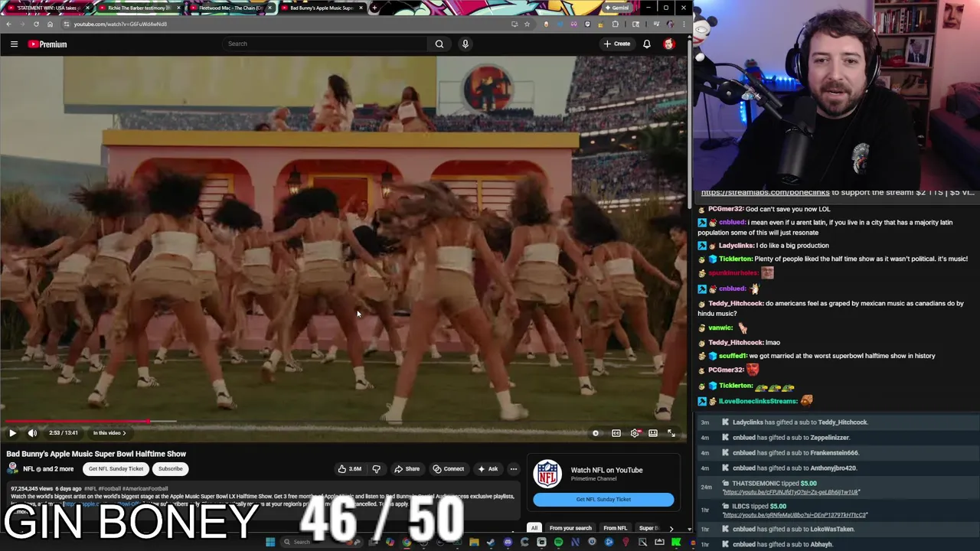Screen dimensions: 980x551
Task: Open the Gemini button in Chrome title bar
Action: 616,8
